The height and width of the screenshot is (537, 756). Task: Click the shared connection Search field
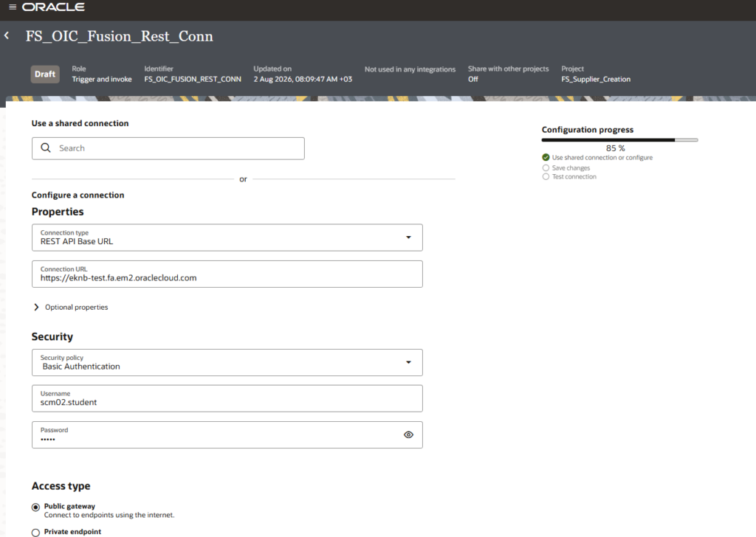pyautogui.click(x=168, y=148)
